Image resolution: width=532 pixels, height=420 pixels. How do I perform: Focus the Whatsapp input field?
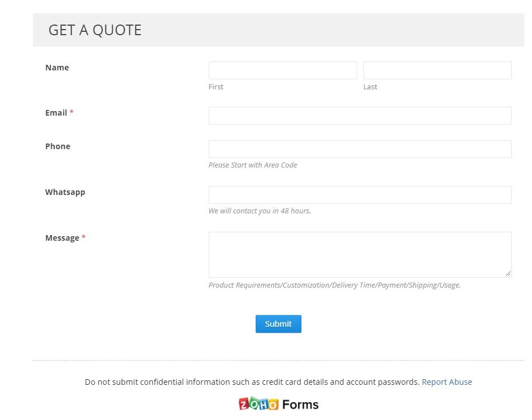[360, 195]
